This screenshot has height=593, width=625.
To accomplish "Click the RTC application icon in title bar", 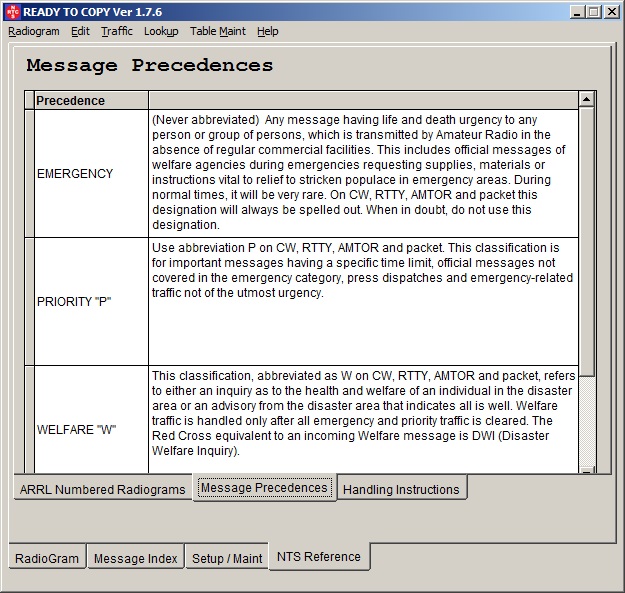I will point(13,12).
